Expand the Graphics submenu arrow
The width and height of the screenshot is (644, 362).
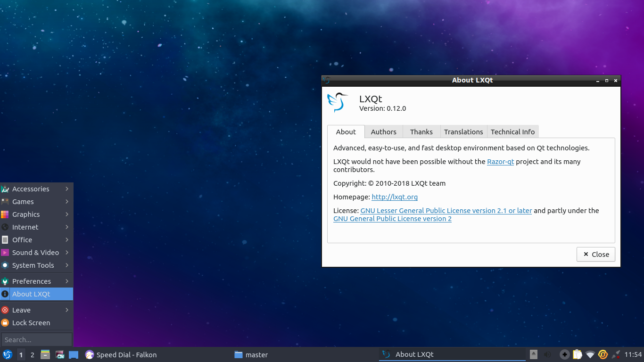[x=67, y=214]
